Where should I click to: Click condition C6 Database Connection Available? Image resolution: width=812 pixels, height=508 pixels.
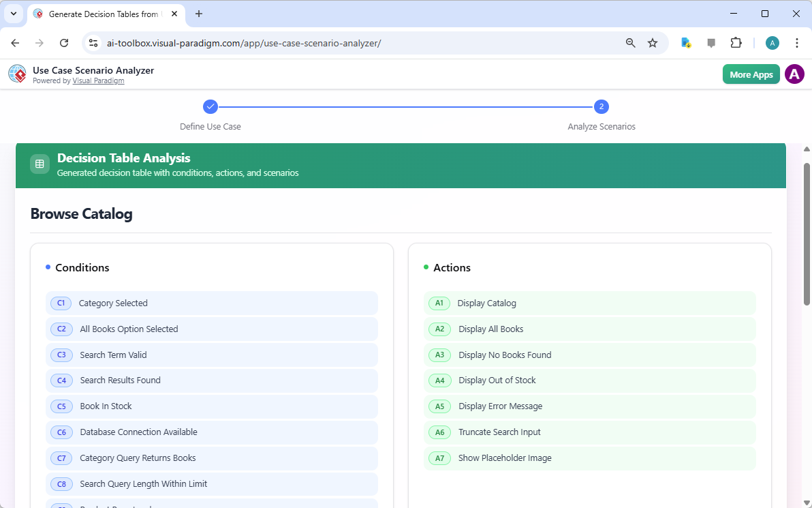click(x=211, y=432)
